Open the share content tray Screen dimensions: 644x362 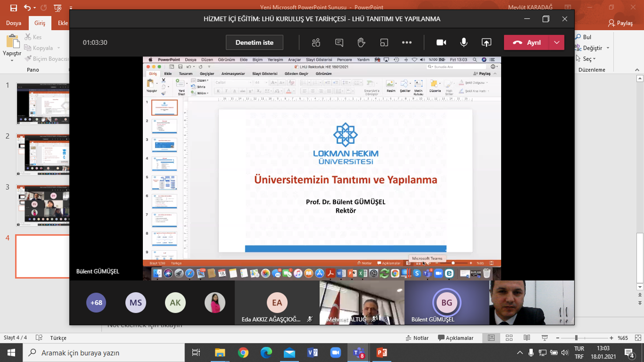(487, 43)
